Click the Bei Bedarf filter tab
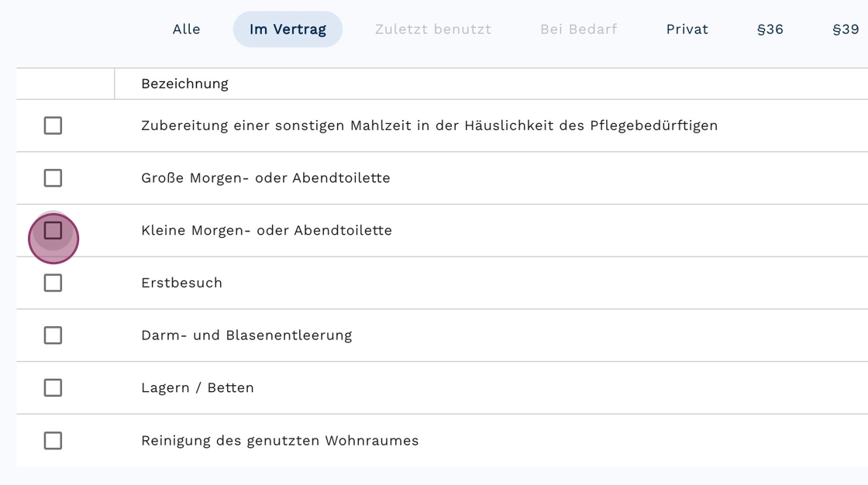Viewport: 868px width, 485px height. coord(578,29)
